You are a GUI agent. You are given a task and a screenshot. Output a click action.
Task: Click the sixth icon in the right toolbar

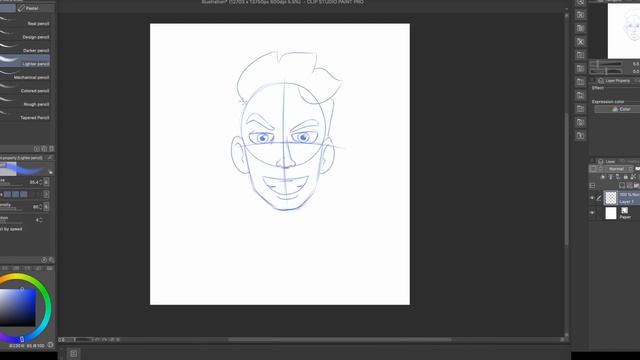[580, 69]
